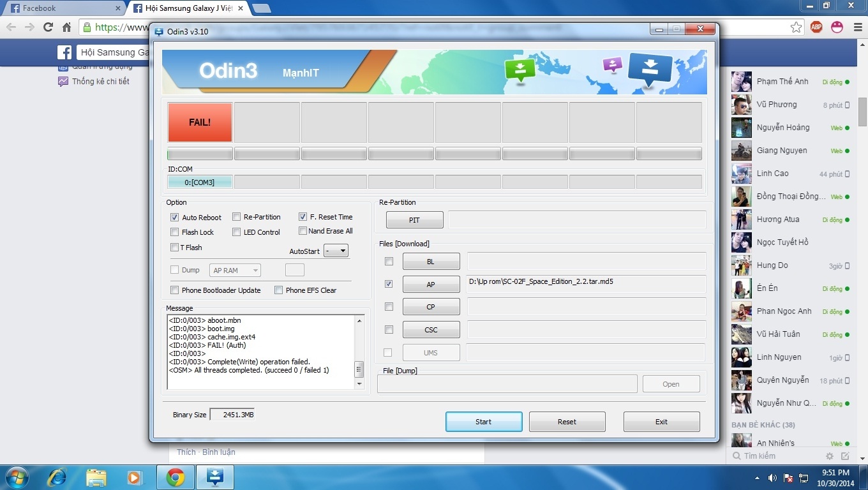
Task: Toggle F. Reset Time checkbox
Action: tap(303, 217)
